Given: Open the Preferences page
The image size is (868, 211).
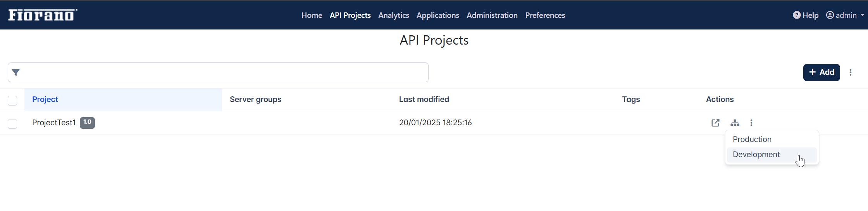Looking at the screenshot, I should [x=545, y=15].
